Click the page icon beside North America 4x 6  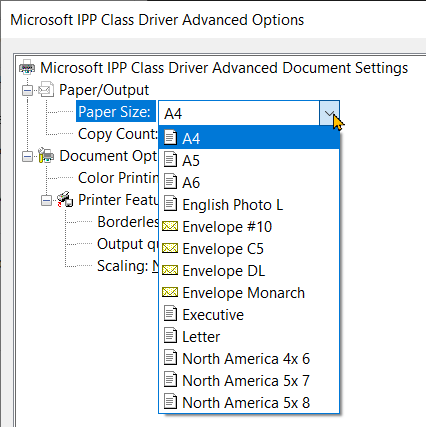click(x=170, y=358)
